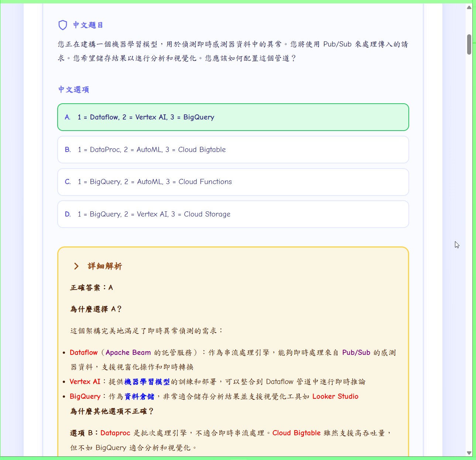The image size is (476, 460).
Task: Click the blue 資料倉儲 text
Action: 139,397
